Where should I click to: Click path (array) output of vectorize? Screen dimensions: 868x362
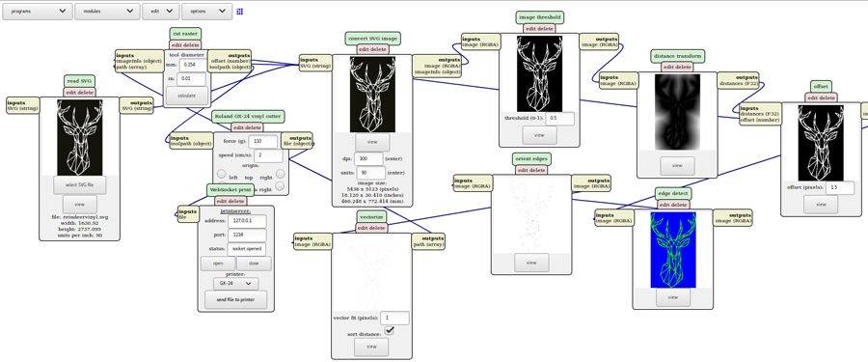[x=428, y=244]
